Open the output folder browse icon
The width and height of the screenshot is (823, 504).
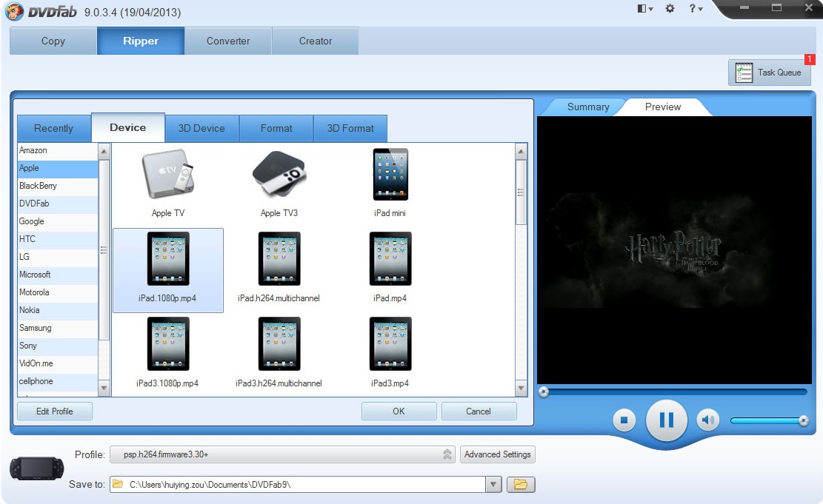(x=521, y=484)
